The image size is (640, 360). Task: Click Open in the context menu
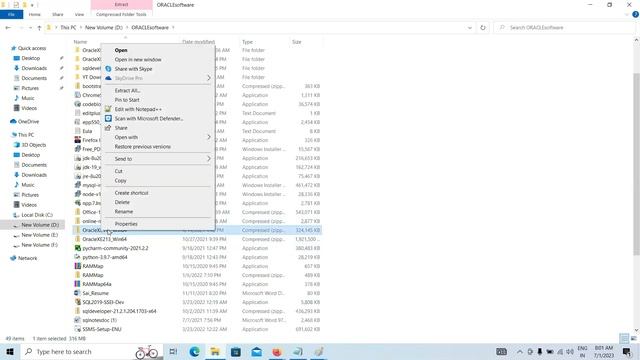[121, 50]
